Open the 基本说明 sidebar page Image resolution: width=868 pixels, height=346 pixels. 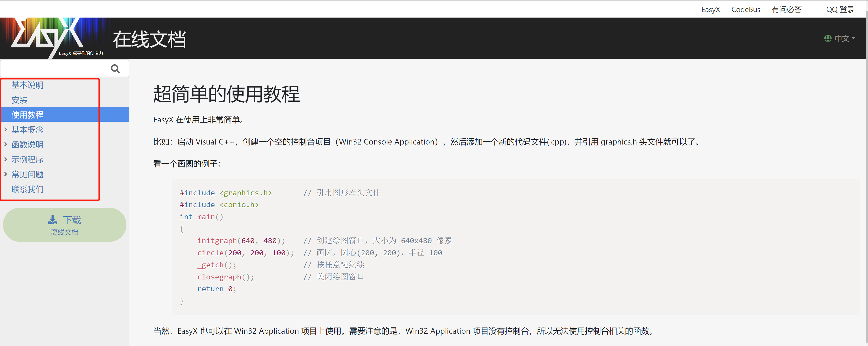pos(27,85)
